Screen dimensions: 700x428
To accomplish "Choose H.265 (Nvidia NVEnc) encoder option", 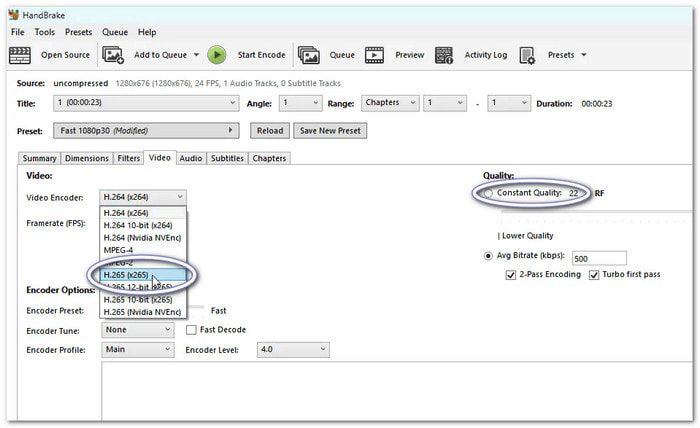I will click(143, 312).
